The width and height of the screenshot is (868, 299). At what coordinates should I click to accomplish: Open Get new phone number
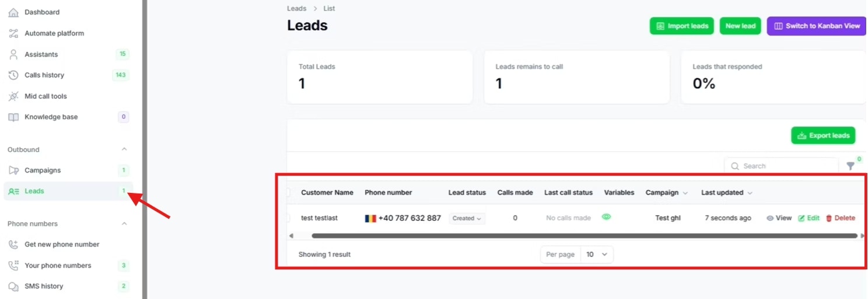pos(62,244)
